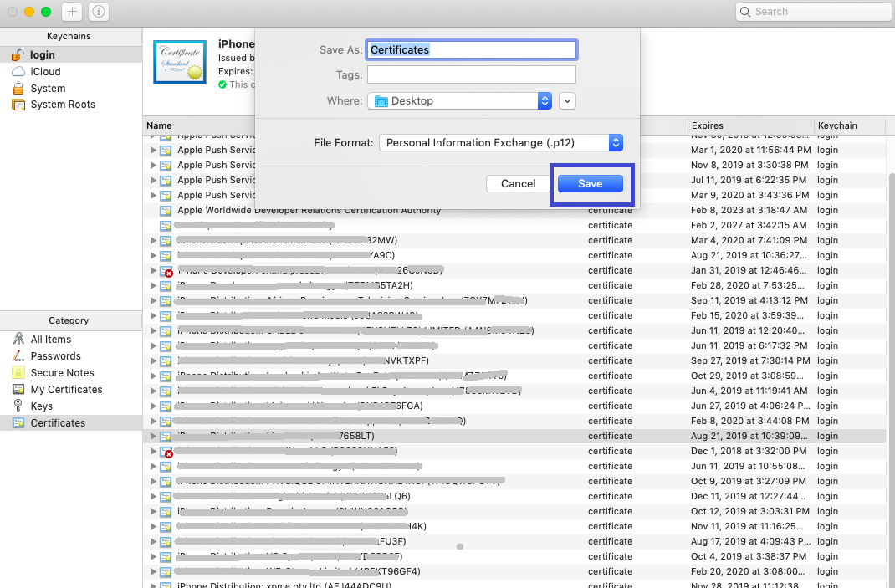Click the expiry date Dec 11, 2019 at 12:27:44
Viewport: 895px width, 588px height.
pos(749,496)
